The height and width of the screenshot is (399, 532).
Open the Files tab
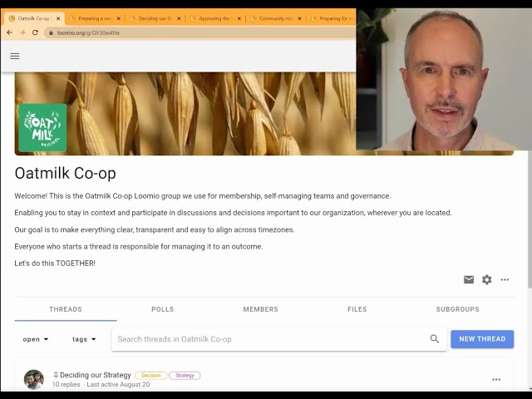point(357,309)
